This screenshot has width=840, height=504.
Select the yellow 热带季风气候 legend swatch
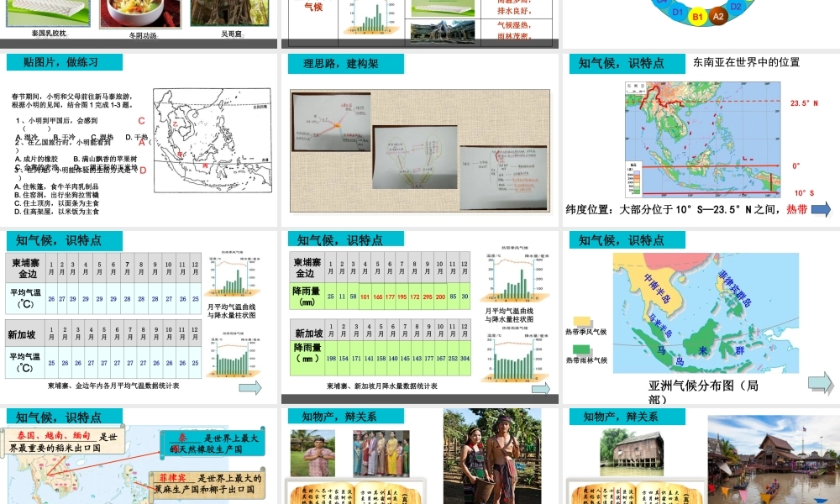click(x=582, y=322)
